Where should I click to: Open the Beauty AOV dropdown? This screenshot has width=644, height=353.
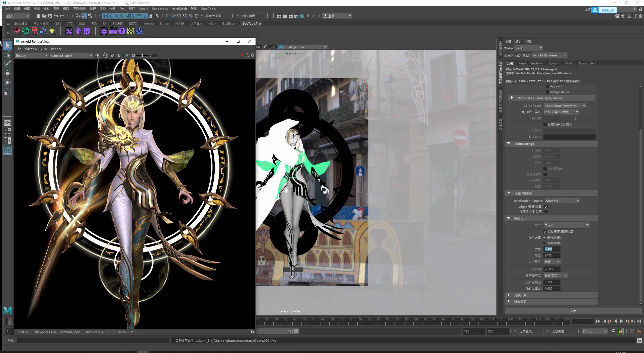[x=32, y=55]
